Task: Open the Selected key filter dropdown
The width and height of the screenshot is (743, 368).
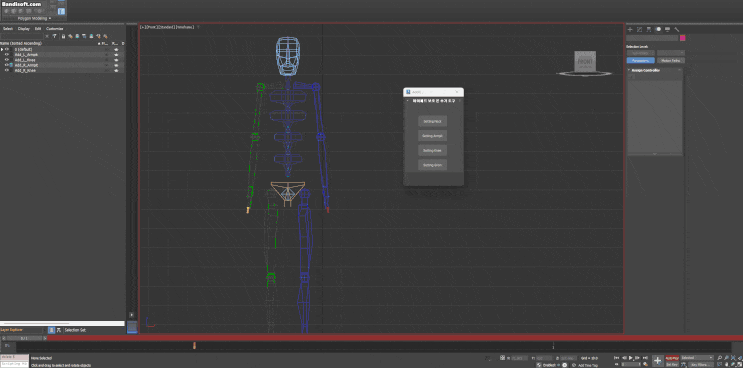Action: 697,358
